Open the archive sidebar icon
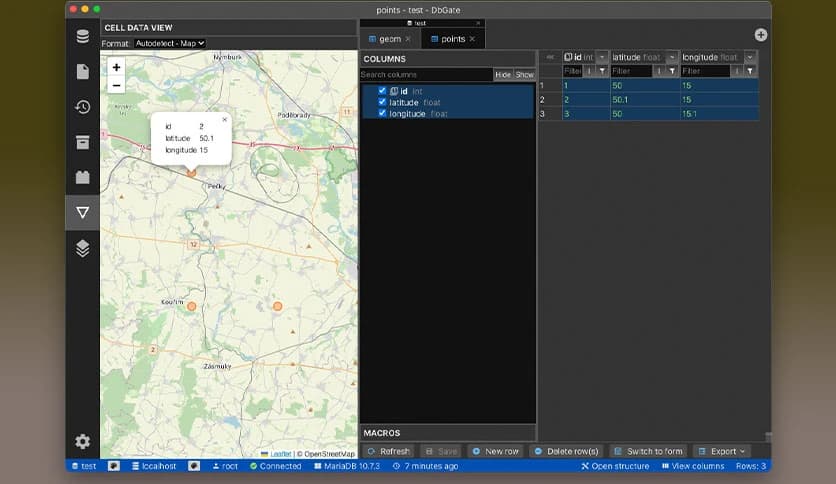Viewport: 836px width, 484px height. coord(82,142)
